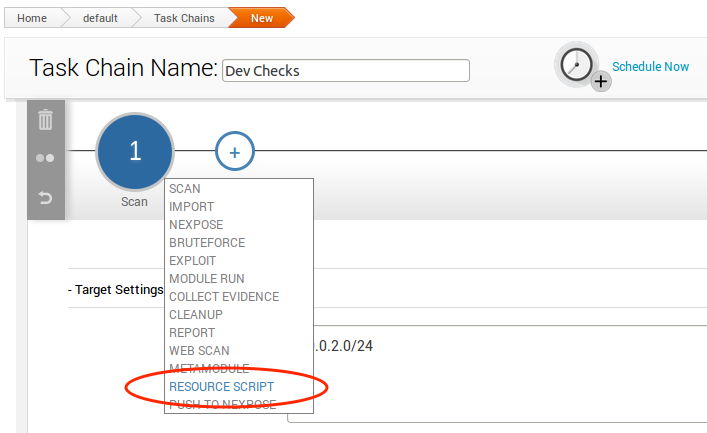Open the default breadcrumb
This screenshot has height=433, width=707.
(x=99, y=18)
